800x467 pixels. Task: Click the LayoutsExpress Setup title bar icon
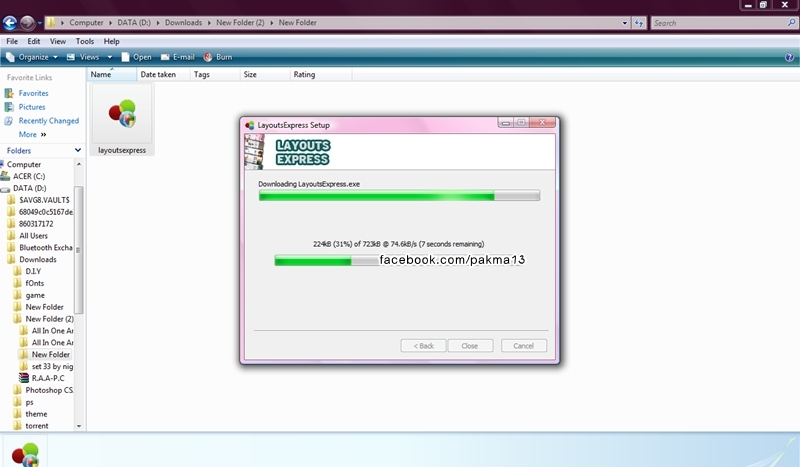click(249, 125)
